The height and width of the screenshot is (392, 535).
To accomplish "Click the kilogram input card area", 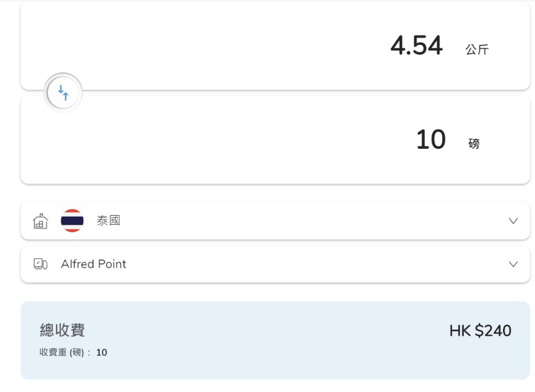I will pyautogui.click(x=275, y=46).
